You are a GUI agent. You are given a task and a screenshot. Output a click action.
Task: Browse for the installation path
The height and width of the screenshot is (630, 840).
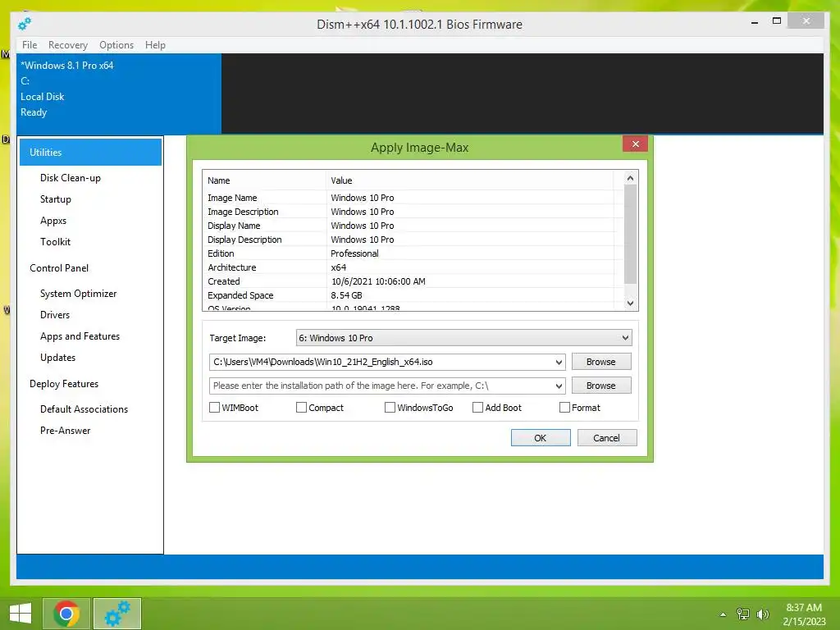[601, 386]
